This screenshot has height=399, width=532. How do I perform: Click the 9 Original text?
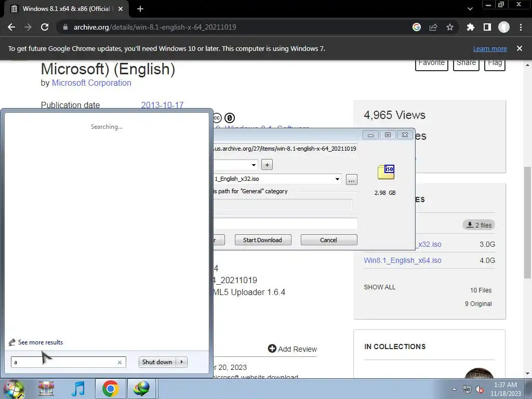(x=478, y=303)
